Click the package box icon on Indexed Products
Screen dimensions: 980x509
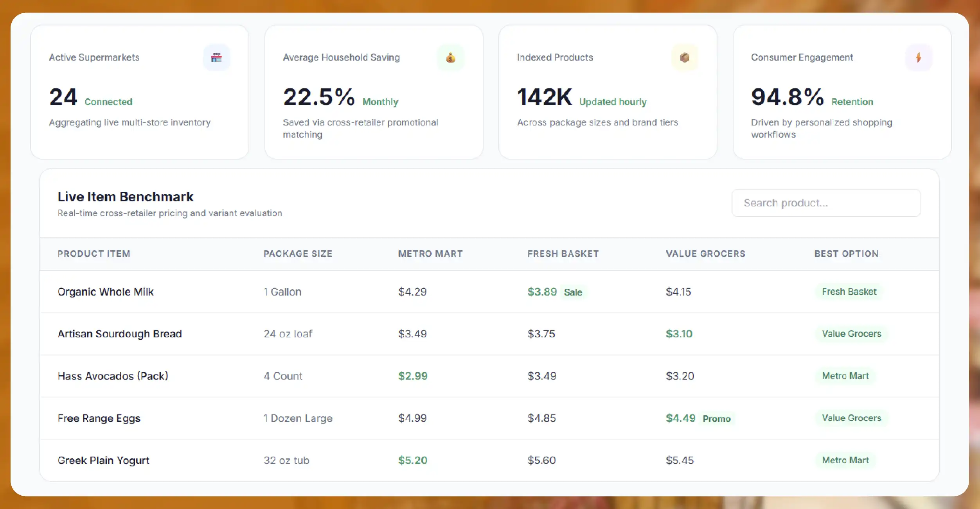tap(685, 57)
